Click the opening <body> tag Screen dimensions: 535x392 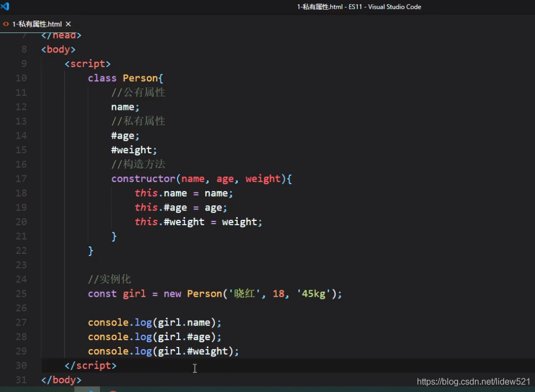point(58,49)
